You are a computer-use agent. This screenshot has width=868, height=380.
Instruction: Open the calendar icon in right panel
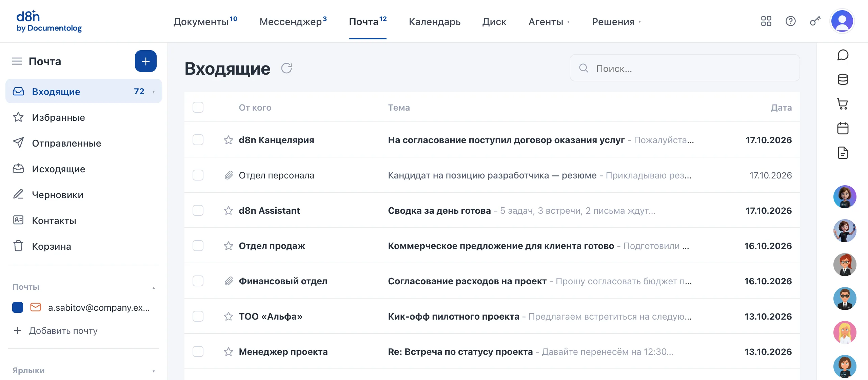point(843,128)
